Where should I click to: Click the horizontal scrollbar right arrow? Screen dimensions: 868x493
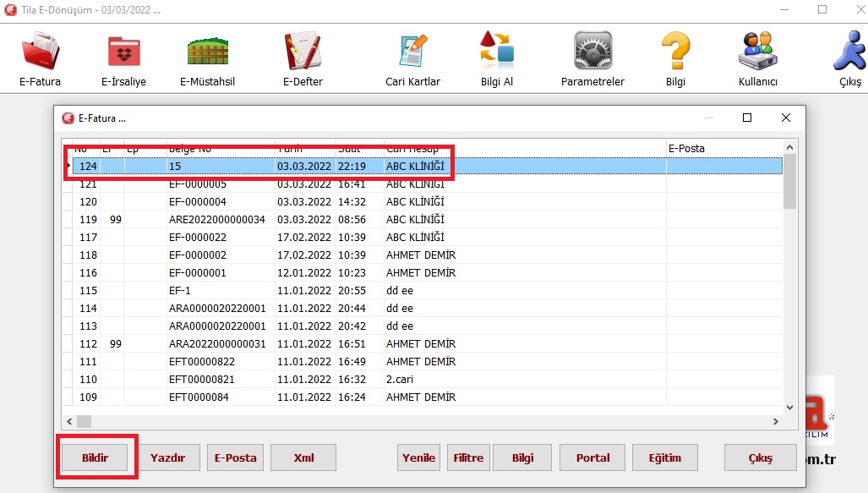pos(775,421)
